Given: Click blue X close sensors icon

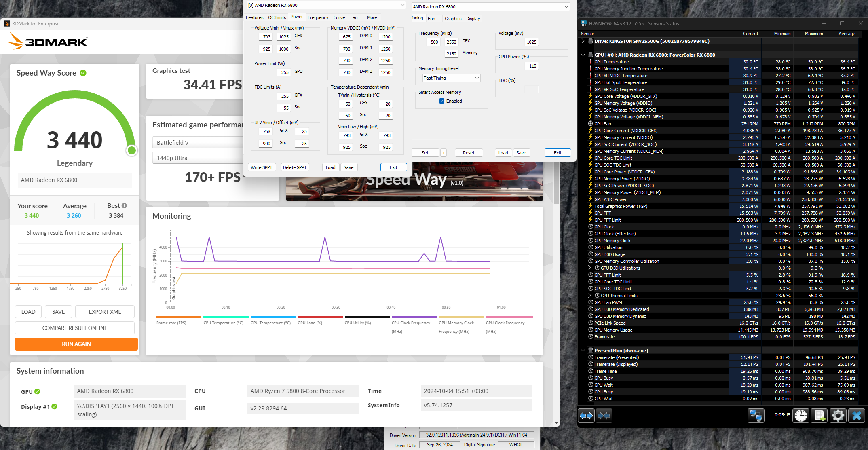Looking at the screenshot, I should (856, 415).
